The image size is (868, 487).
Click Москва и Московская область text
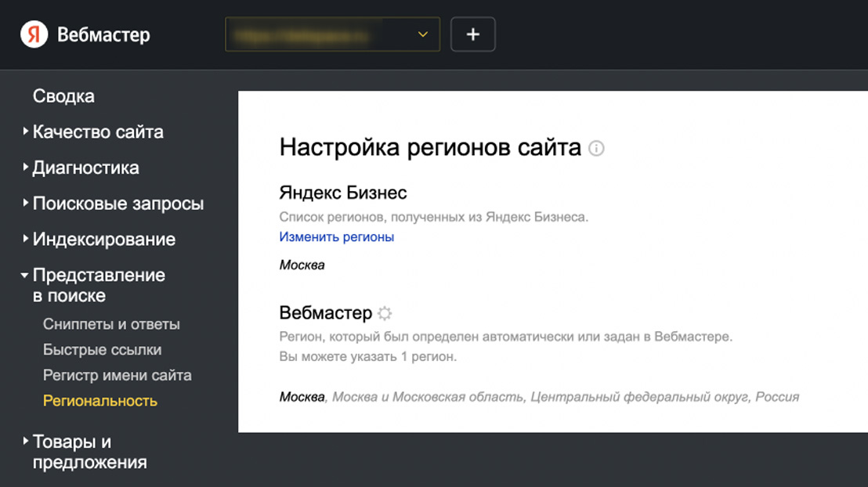[428, 397]
